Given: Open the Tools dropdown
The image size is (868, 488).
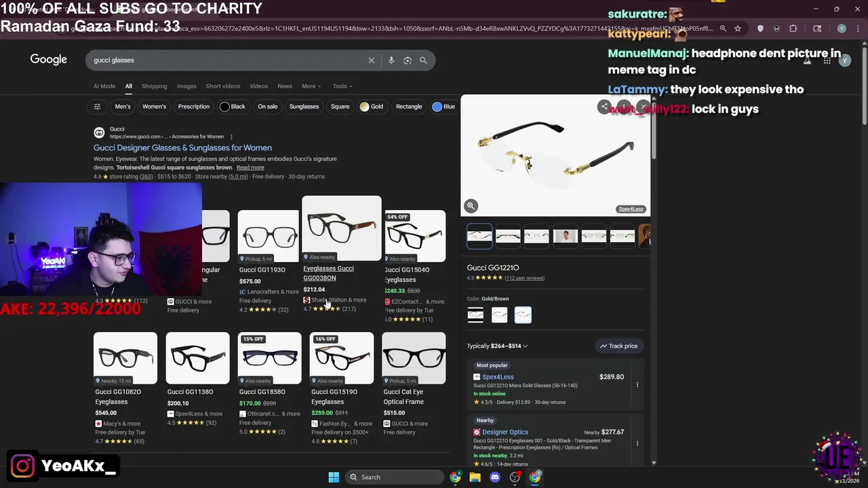Looking at the screenshot, I should tap(342, 86).
